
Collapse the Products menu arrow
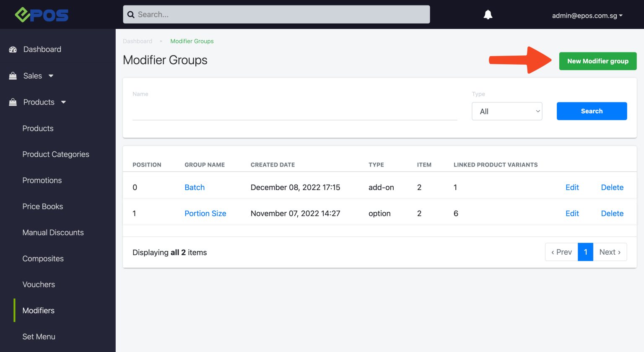coord(64,102)
